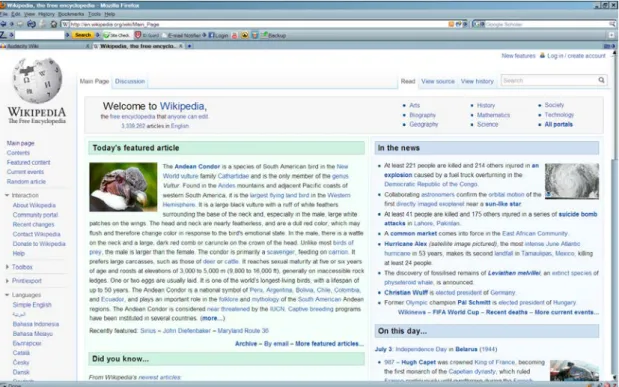This screenshot has width=619, height=387.
Task: Click the RSS feed icon in address bar
Action: point(451,24)
